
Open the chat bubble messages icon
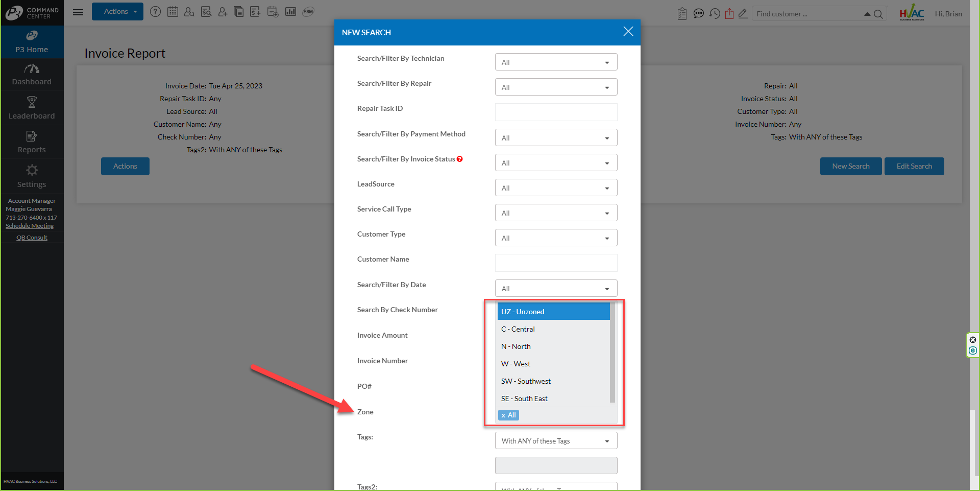tap(698, 14)
